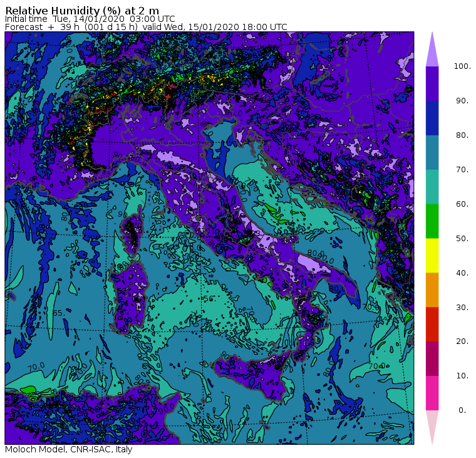
Task: Click the 'Relative Humidity (%) at 2 m' title
Action: [x=82, y=10]
